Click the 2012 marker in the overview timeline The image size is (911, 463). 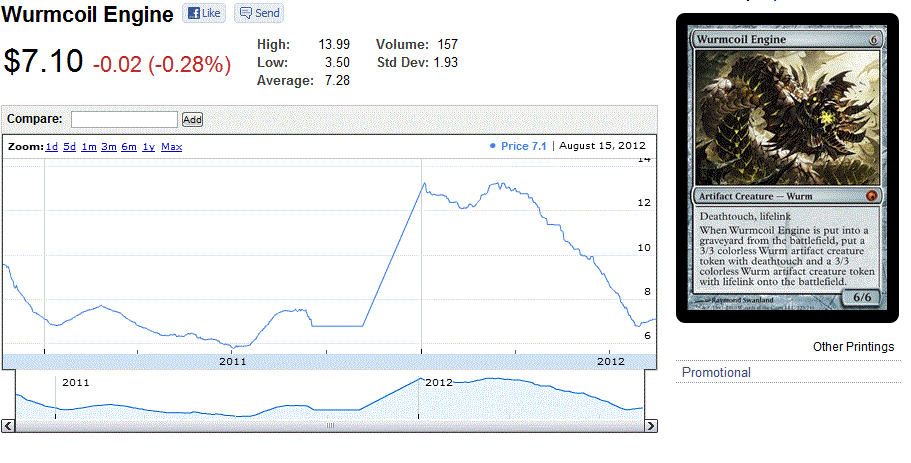point(437,382)
